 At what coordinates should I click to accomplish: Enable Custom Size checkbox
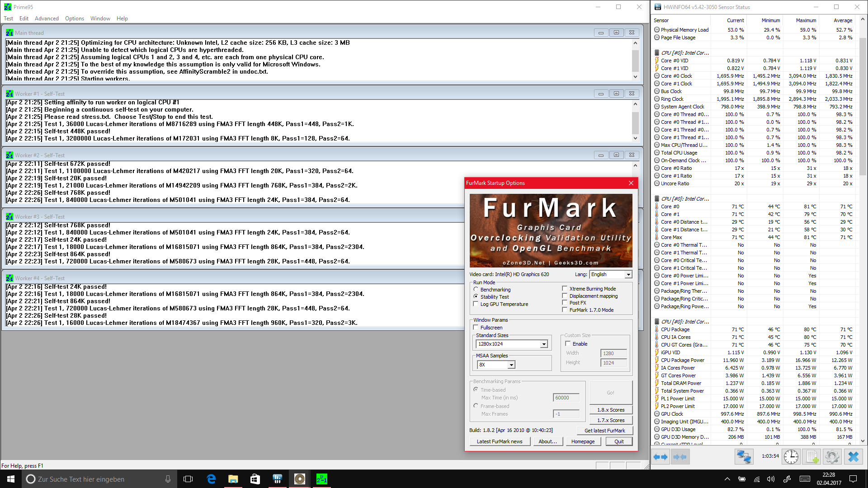[x=568, y=343]
